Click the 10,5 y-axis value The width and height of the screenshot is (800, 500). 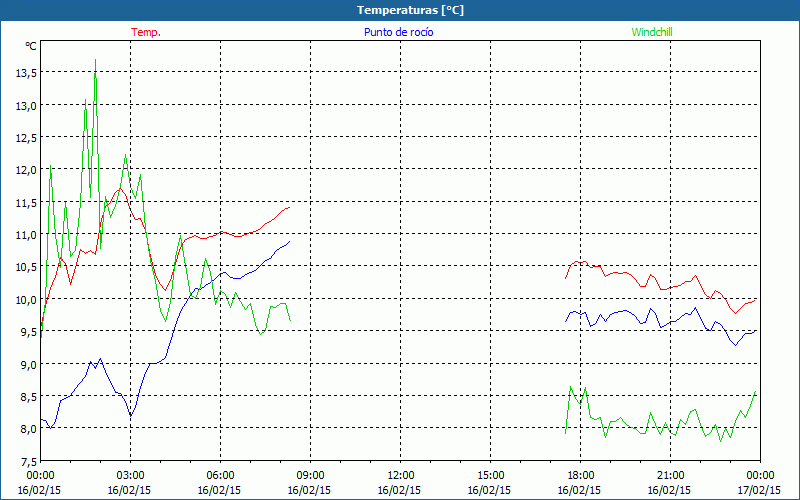coord(26,267)
